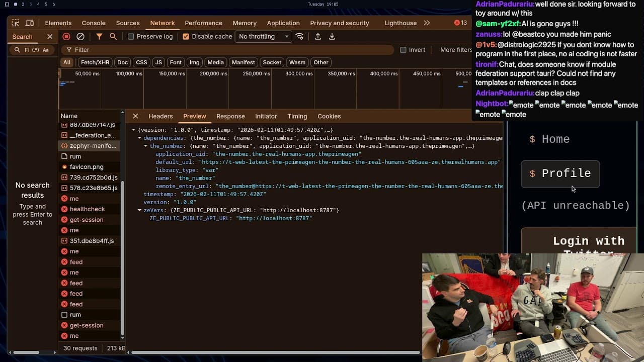Open the Application tab

point(283,23)
